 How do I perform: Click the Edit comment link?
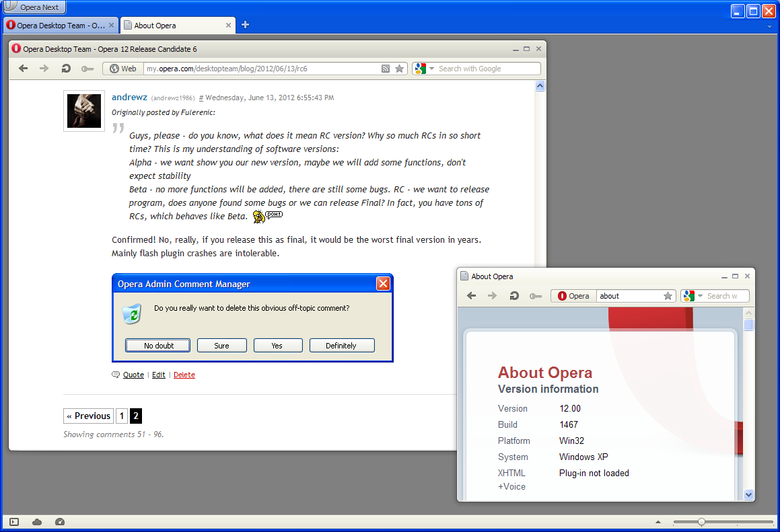159,375
